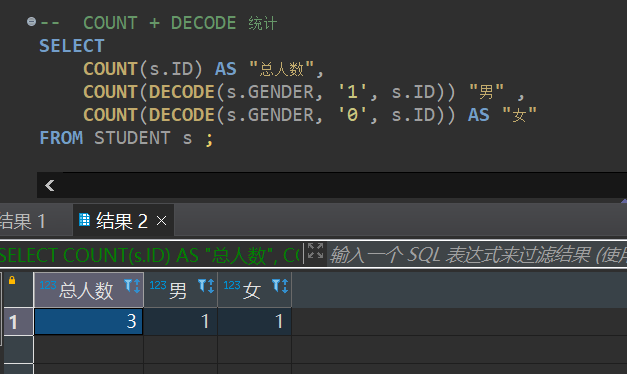
Task: Select the 总人数 column header
Action: [x=89, y=290]
